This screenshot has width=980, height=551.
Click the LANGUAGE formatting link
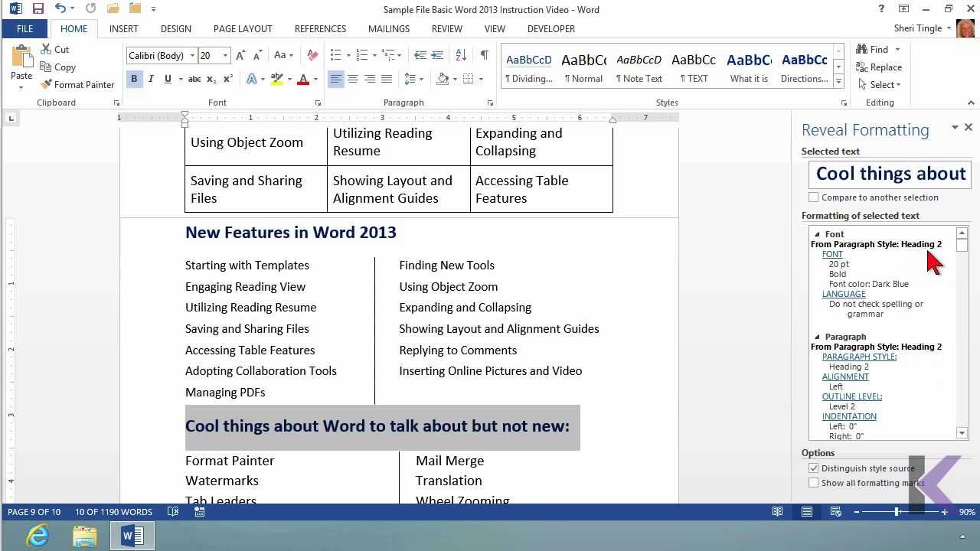click(844, 294)
